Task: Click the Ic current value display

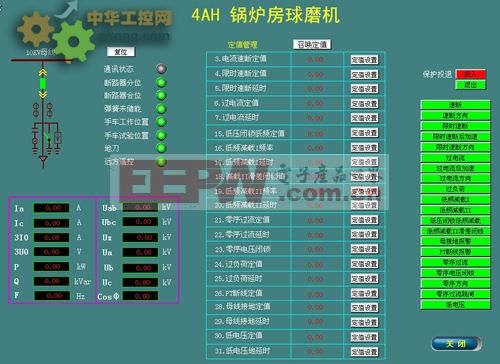Action: click(x=52, y=223)
